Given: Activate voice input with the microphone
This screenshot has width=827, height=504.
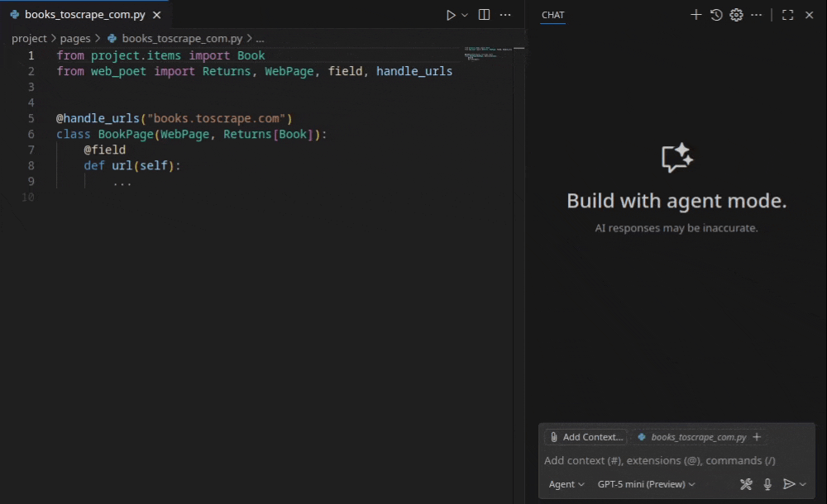Looking at the screenshot, I should coord(767,484).
